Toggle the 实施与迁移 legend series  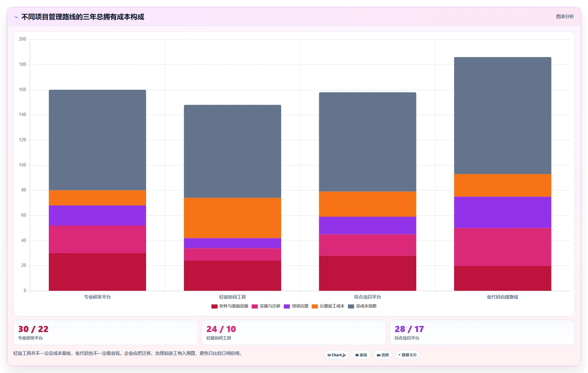[266, 306]
